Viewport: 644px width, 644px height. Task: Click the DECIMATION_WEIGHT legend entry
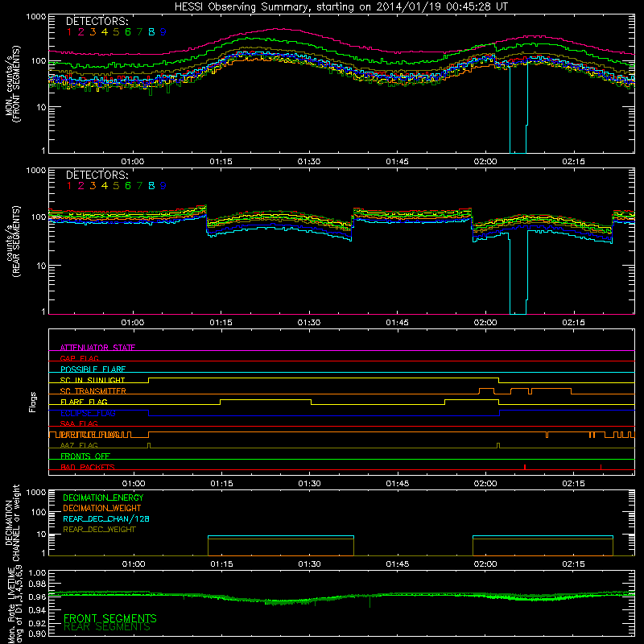tap(102, 508)
